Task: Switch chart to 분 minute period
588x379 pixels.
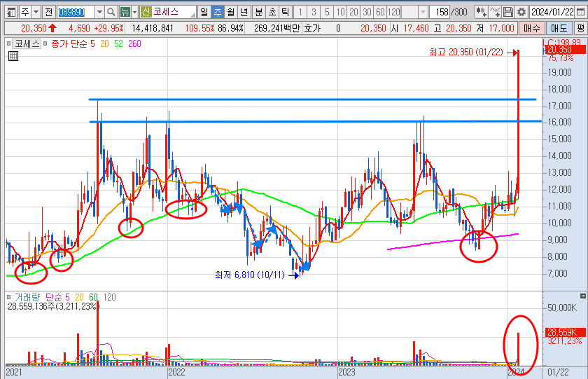Action: tap(259, 13)
